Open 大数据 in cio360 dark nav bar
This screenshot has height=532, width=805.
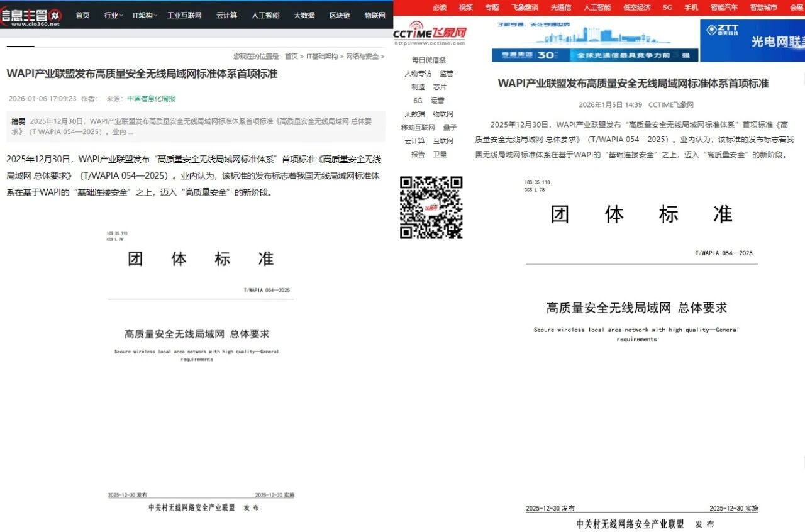pos(304,15)
